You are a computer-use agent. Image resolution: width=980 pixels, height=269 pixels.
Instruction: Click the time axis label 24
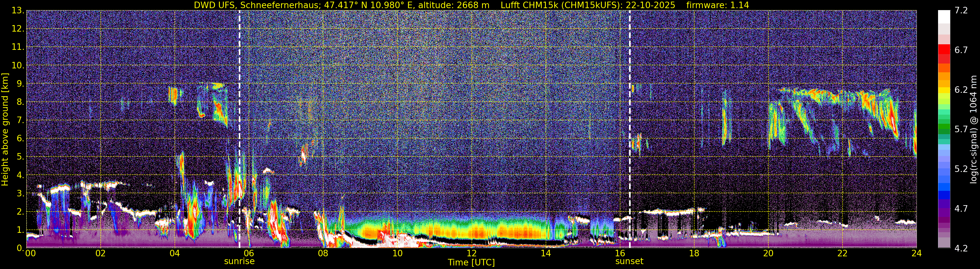tap(917, 253)
